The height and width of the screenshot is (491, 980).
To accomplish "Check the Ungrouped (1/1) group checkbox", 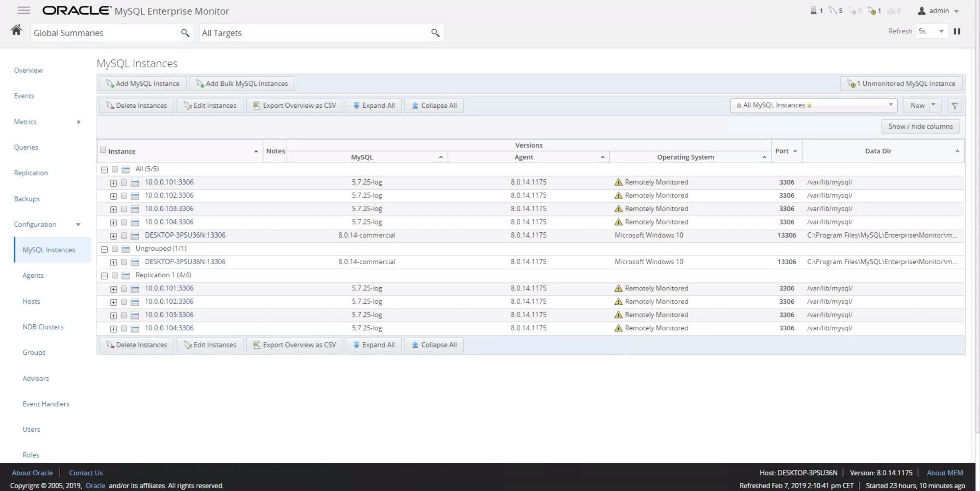I will click(x=115, y=249).
